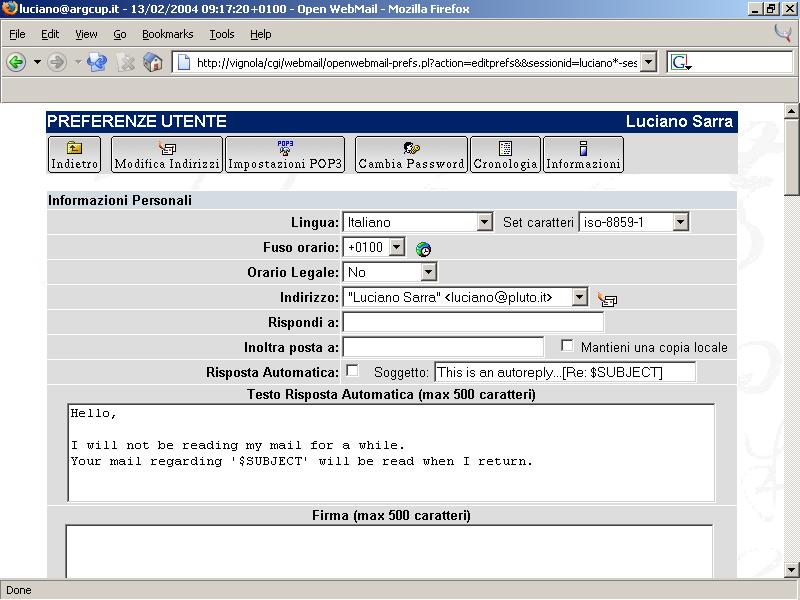Open the Tools menu
This screenshot has width=800, height=600.
pos(221,34)
